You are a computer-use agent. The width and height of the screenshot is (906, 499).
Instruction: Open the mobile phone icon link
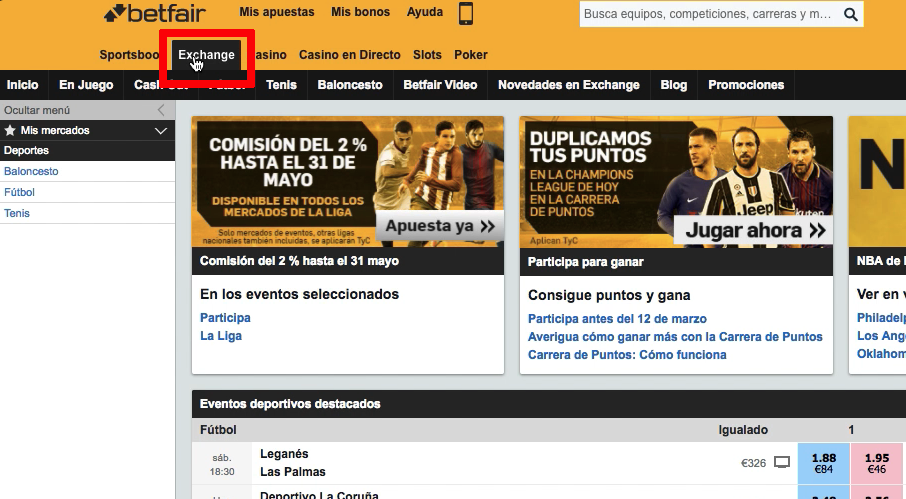click(466, 13)
